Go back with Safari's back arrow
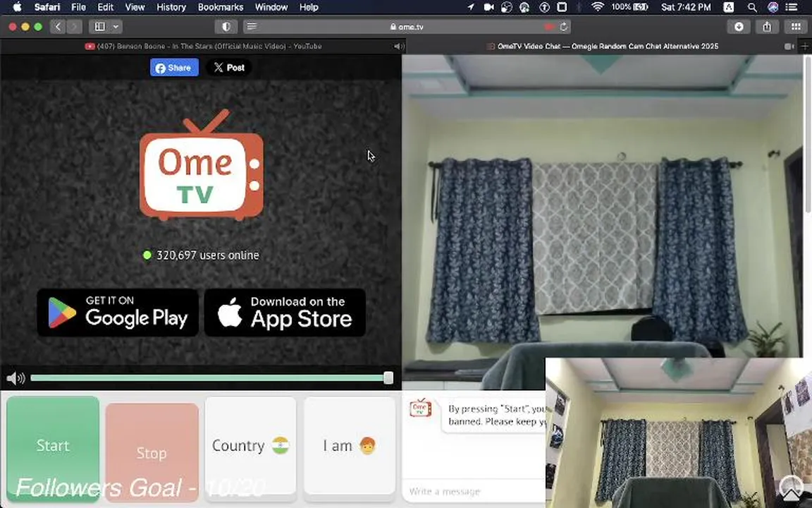Viewport: 812px width, 508px height. click(x=58, y=26)
